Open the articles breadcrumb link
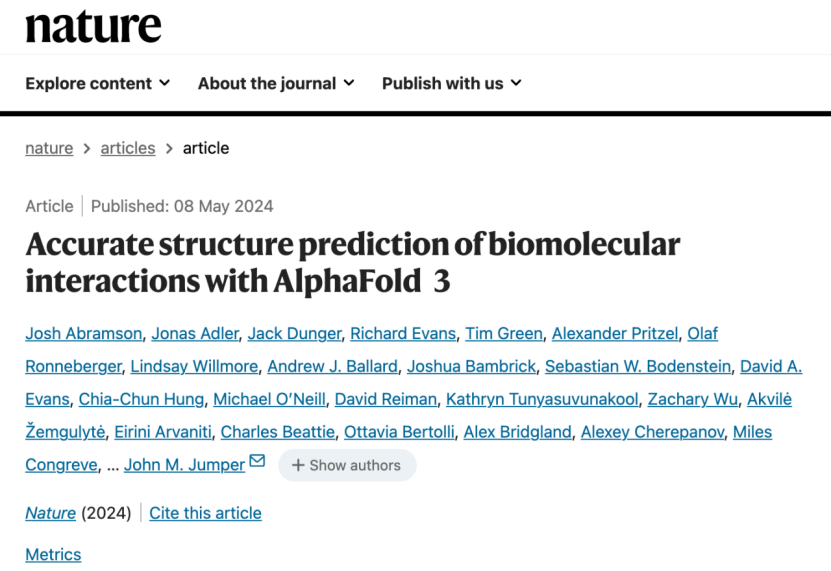 click(x=128, y=148)
